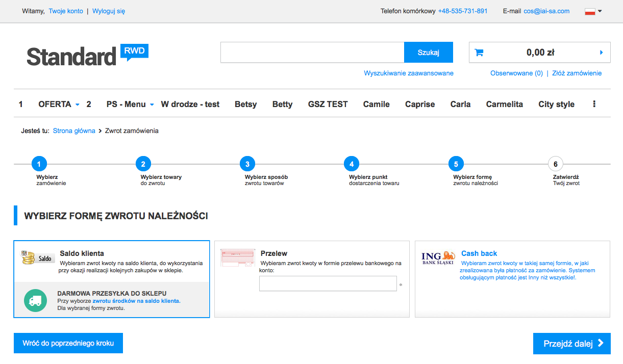Click the ING Bank Śląski logo
Viewport: 623px width, 364px height.
[438, 258]
